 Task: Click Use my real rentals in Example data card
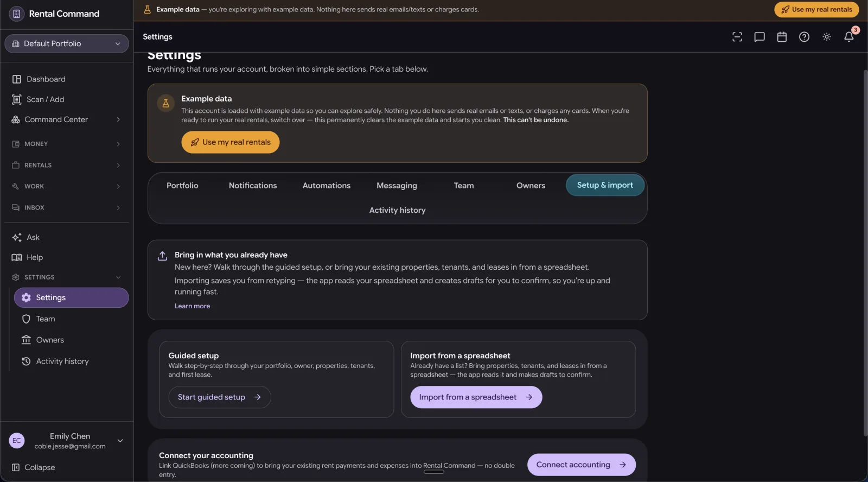(x=231, y=142)
